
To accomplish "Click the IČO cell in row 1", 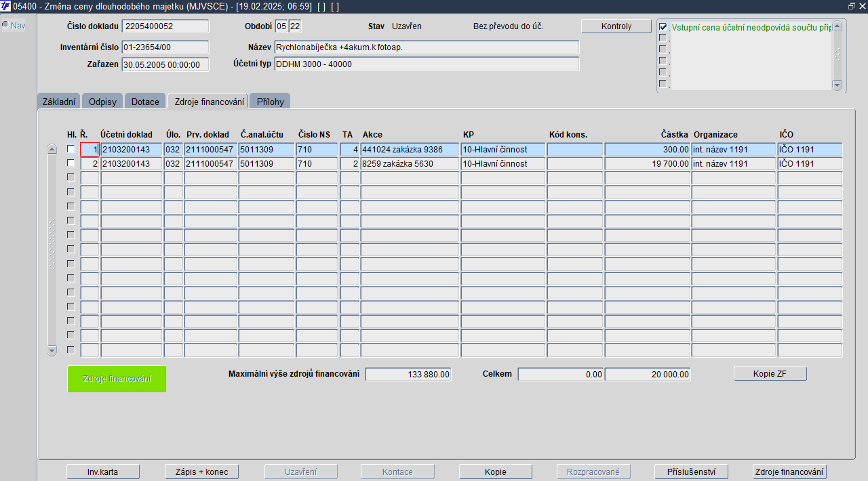I will (x=810, y=150).
